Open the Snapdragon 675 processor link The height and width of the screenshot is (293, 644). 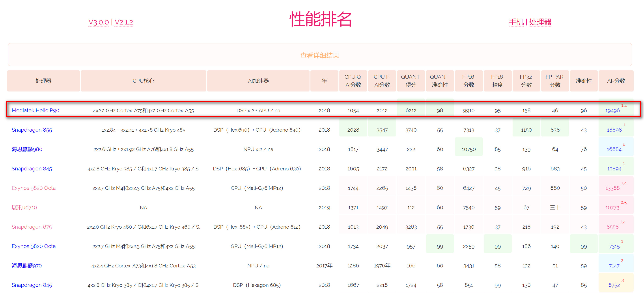point(32,227)
